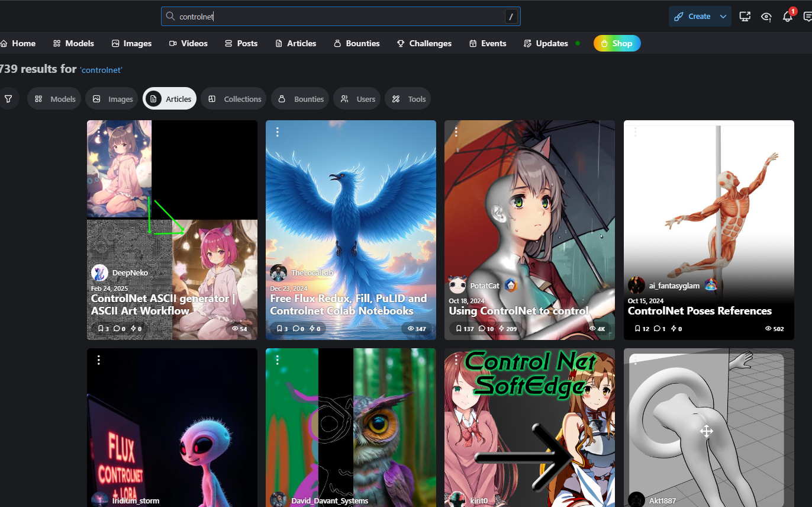Screen dimensions: 812x507
Task: Open the owl ControlNet comparison thumbnail
Action: (351, 428)
